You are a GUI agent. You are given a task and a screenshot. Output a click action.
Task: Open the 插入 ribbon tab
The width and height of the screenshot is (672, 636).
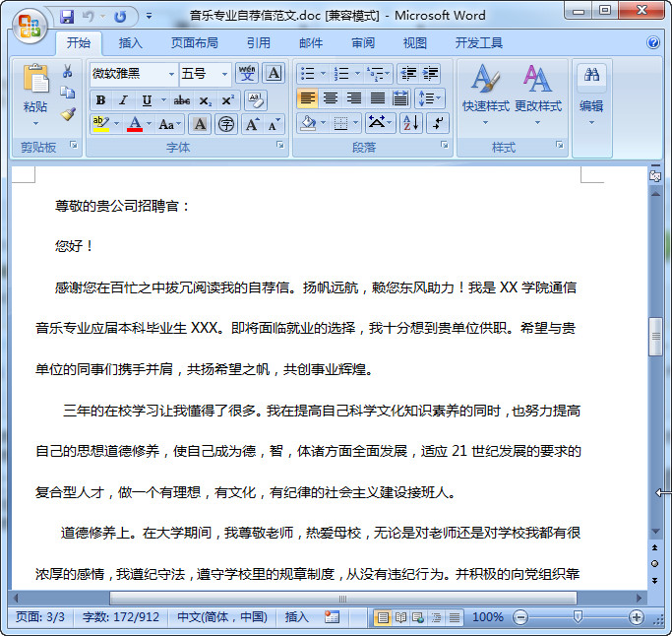tap(130, 43)
